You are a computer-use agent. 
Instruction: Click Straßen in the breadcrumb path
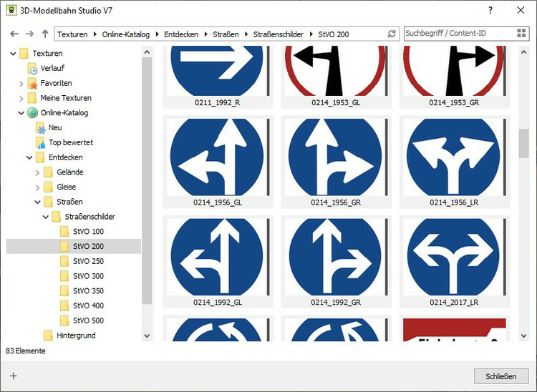click(x=226, y=34)
